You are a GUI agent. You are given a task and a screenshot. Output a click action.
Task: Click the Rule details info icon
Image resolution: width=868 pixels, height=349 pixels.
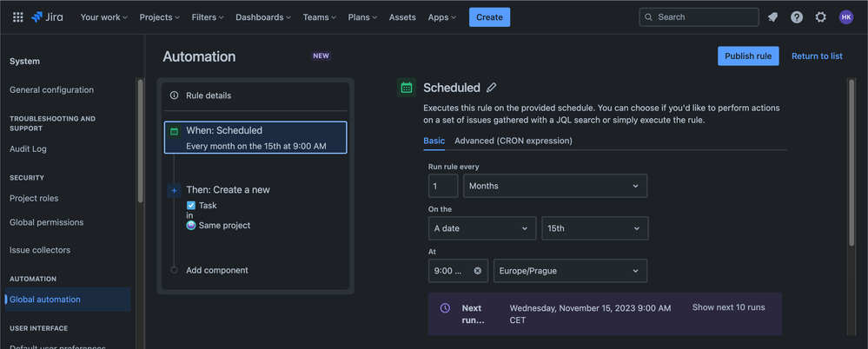point(175,95)
